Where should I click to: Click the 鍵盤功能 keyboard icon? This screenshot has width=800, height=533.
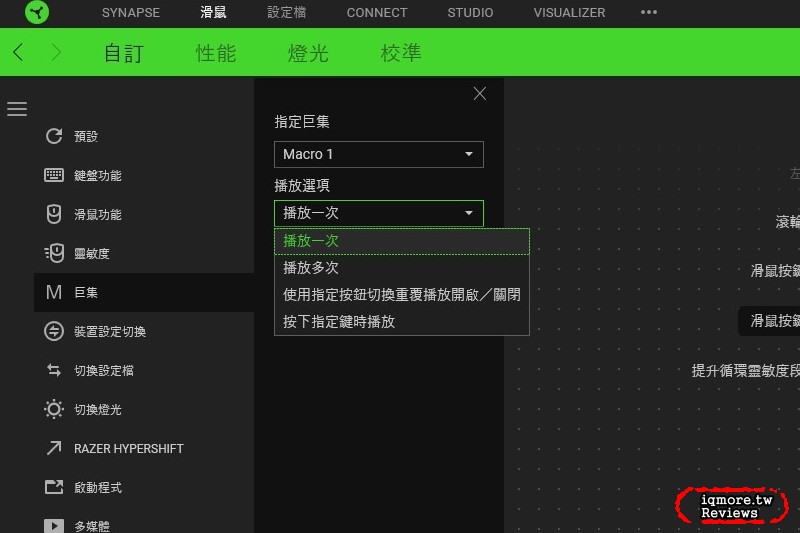(54, 175)
